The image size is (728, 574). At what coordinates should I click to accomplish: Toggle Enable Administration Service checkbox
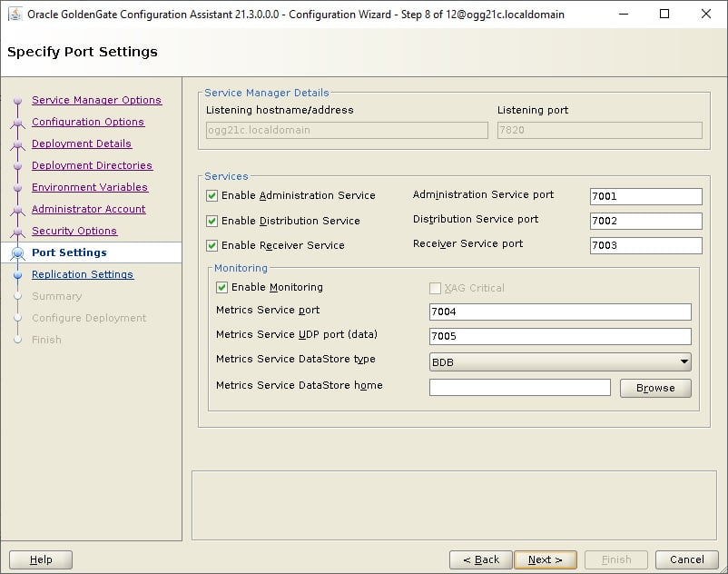pyautogui.click(x=212, y=195)
